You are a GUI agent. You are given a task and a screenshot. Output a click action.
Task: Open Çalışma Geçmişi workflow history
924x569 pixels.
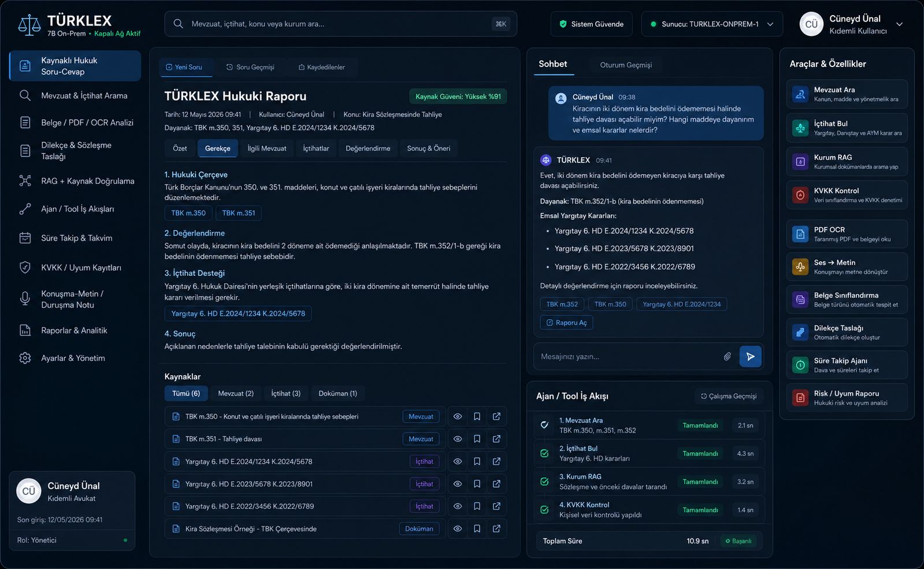pos(729,396)
